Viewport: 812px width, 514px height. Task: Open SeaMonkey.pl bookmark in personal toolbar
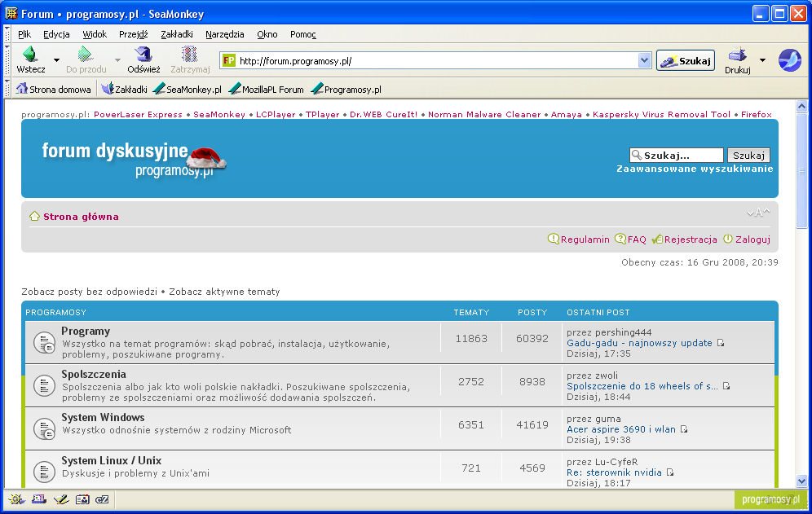coord(188,89)
